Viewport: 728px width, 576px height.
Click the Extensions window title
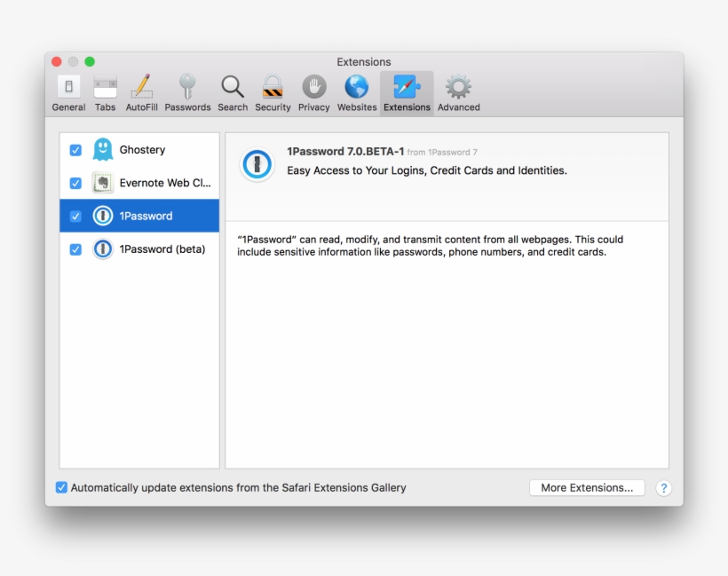point(364,62)
